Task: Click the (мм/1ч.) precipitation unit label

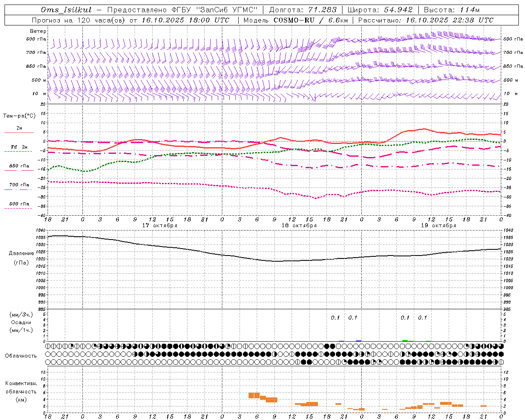Action: coord(21,330)
